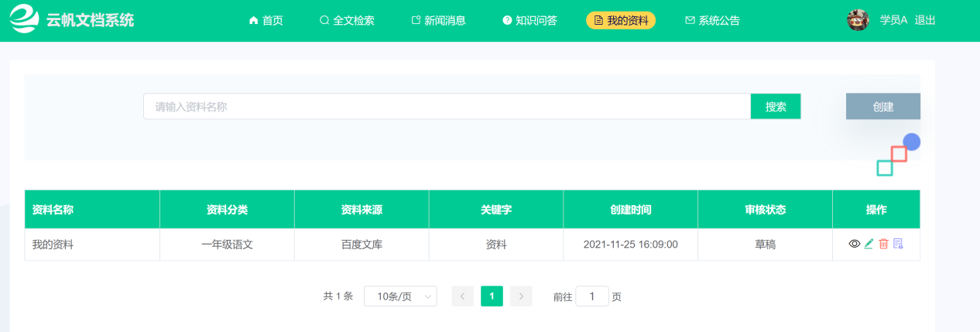Focus the 请输入资料名称 search field

click(447, 107)
